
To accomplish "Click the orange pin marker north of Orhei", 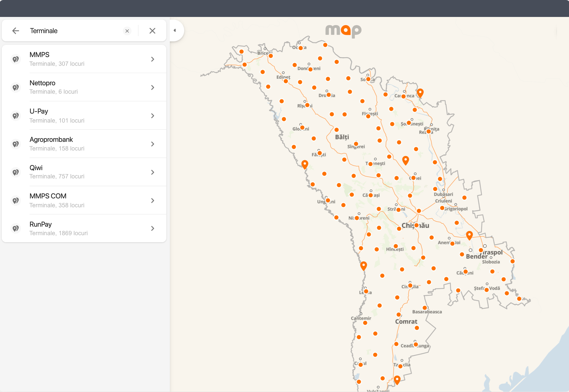I will 406,160.
